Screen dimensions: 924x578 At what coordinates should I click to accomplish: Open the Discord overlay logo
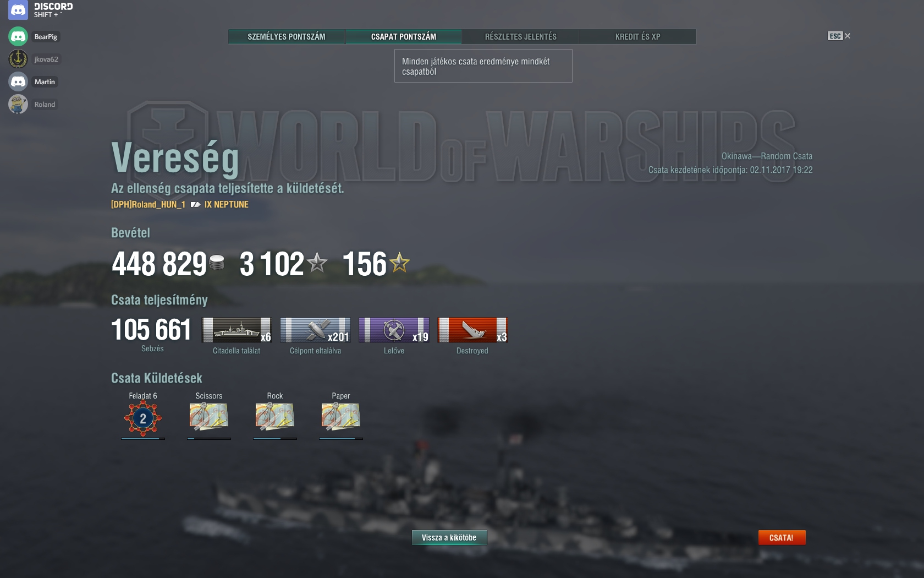(18, 10)
